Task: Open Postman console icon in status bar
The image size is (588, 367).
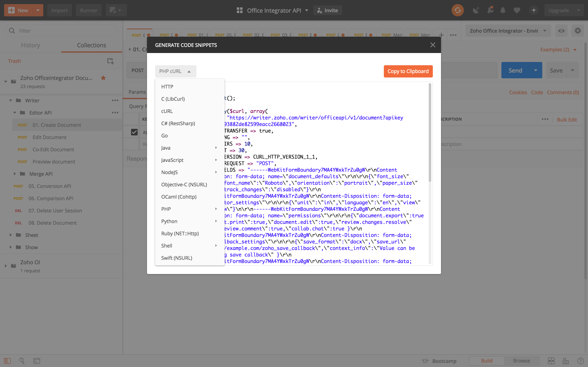Action: pos(37,361)
